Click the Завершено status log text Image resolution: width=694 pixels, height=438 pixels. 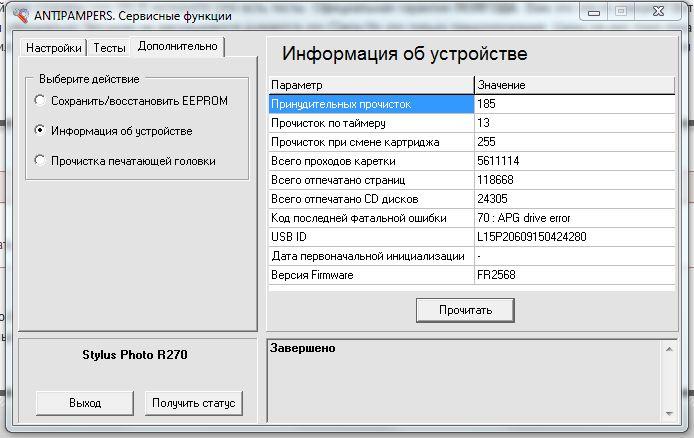click(x=303, y=348)
